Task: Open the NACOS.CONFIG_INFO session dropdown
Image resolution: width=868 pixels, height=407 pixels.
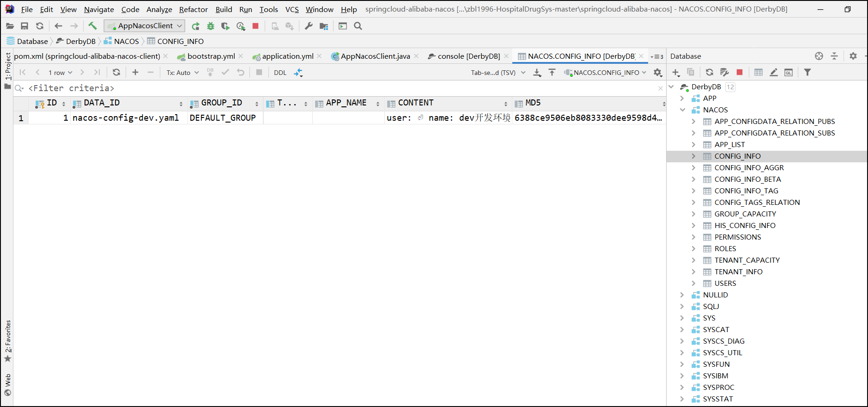Action: click(x=605, y=73)
